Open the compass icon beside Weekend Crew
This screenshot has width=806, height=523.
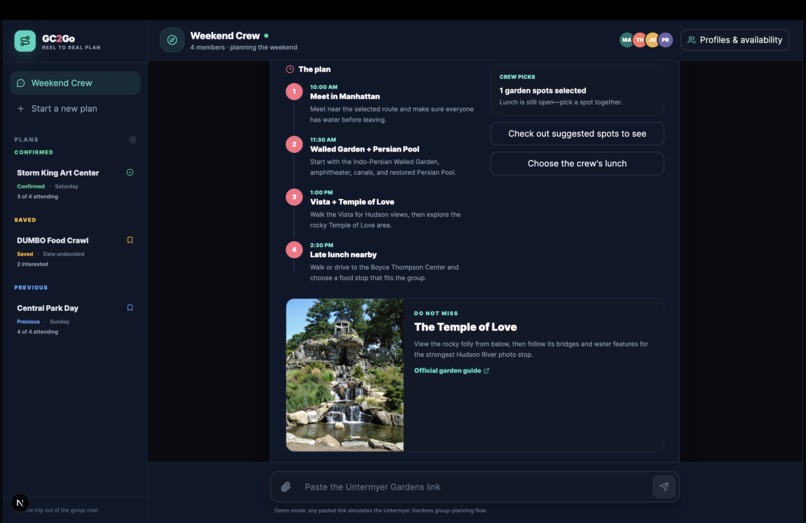172,40
